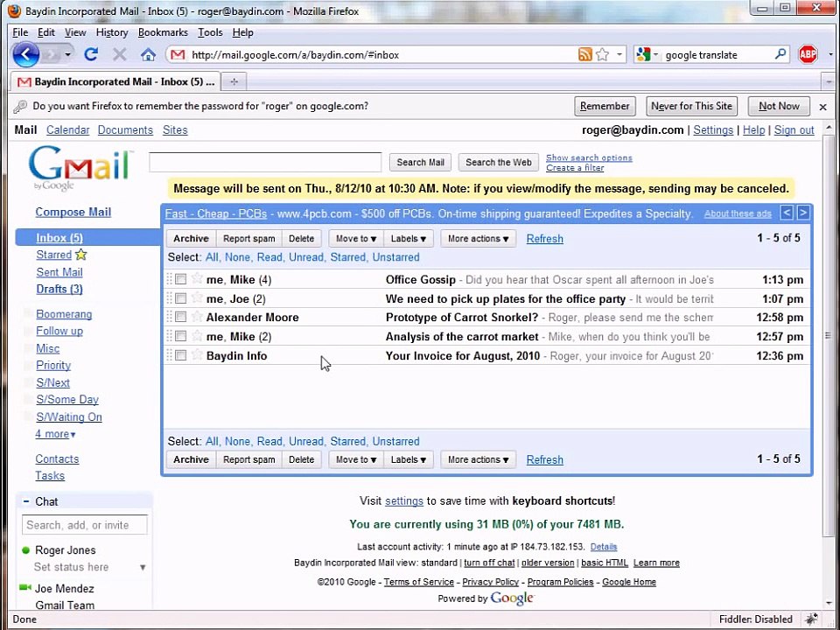Click the Gmail favicon in the address bar
Image resolution: width=840 pixels, height=630 pixels.
pyautogui.click(x=178, y=54)
